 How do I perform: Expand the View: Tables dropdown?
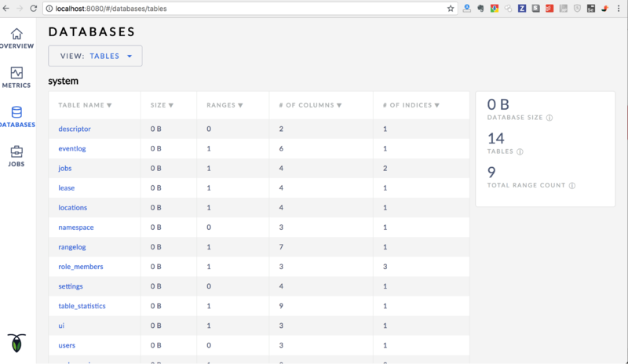(95, 56)
